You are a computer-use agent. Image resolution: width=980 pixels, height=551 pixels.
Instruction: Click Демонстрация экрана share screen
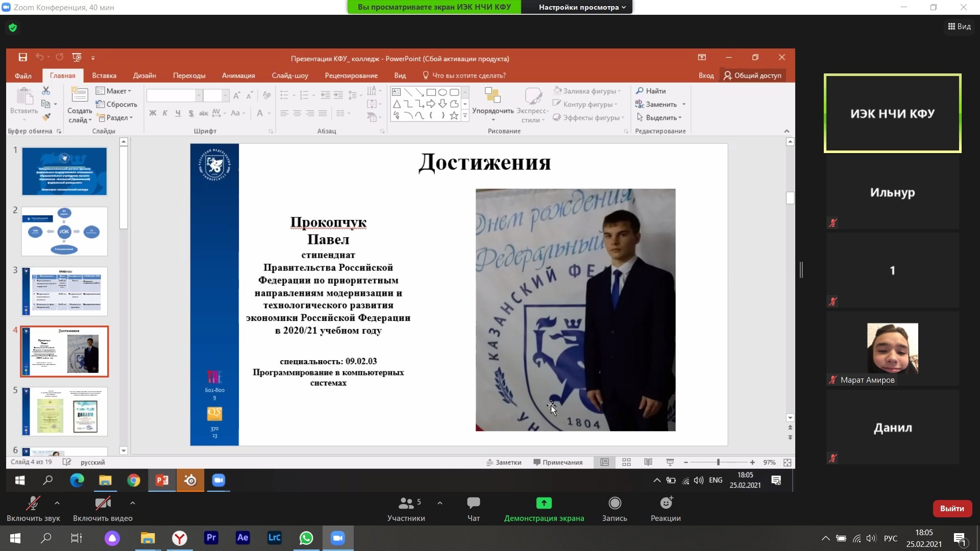tap(544, 509)
